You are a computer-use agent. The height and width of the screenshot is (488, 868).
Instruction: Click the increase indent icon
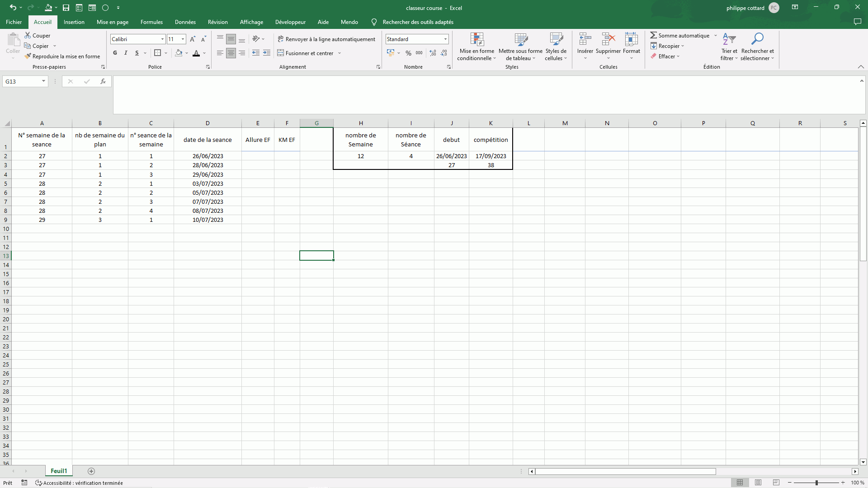pos(267,53)
